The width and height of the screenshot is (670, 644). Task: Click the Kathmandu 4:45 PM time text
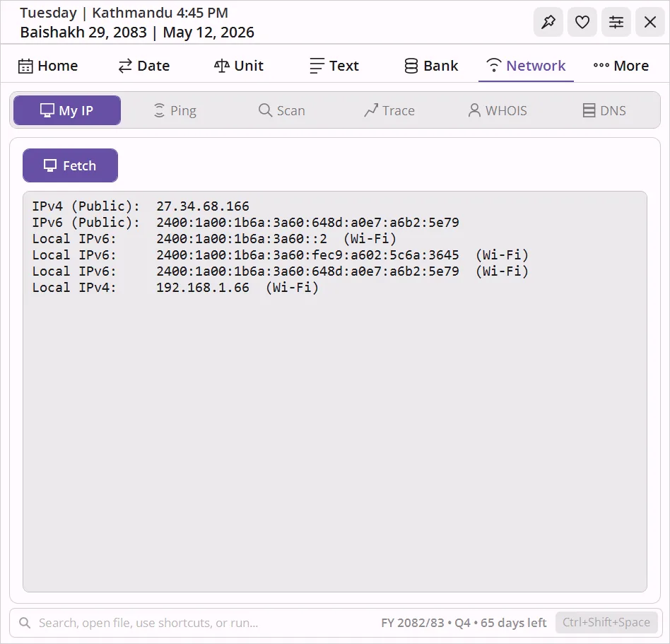tap(160, 13)
